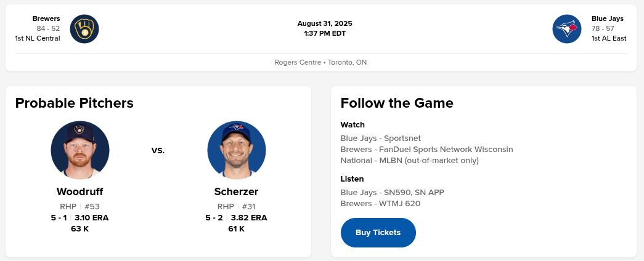644x261 pixels.
Task: Click Blue Jays SN590 radio listing
Action: click(392, 193)
